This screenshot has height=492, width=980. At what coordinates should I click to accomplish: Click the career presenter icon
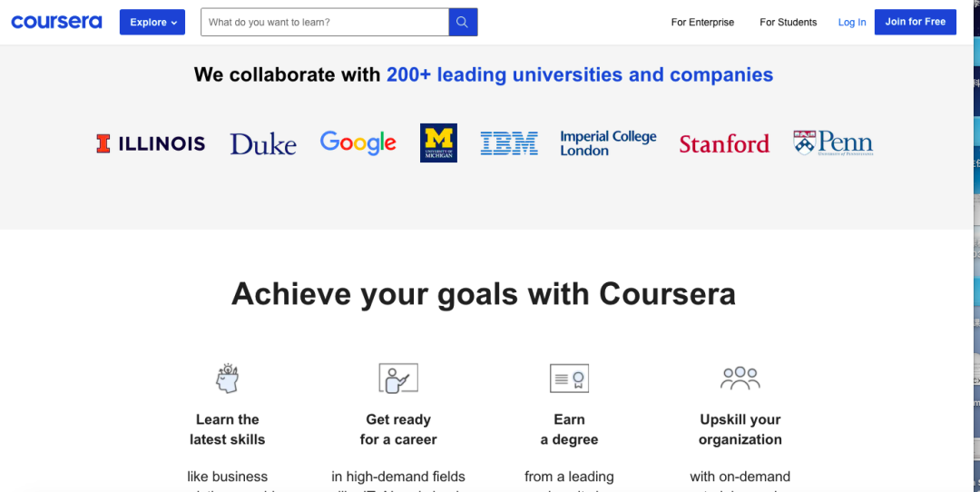(397, 378)
